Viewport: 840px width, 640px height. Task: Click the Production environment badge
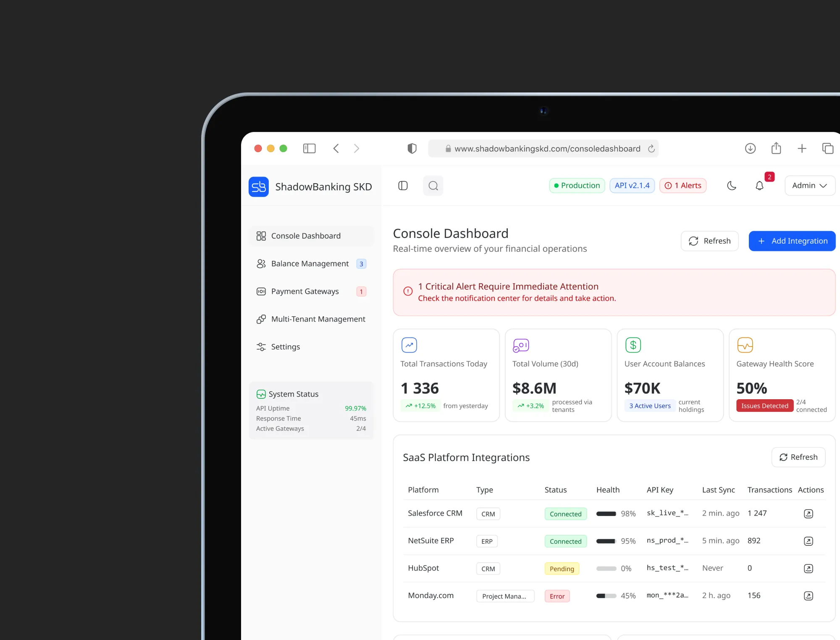click(577, 185)
